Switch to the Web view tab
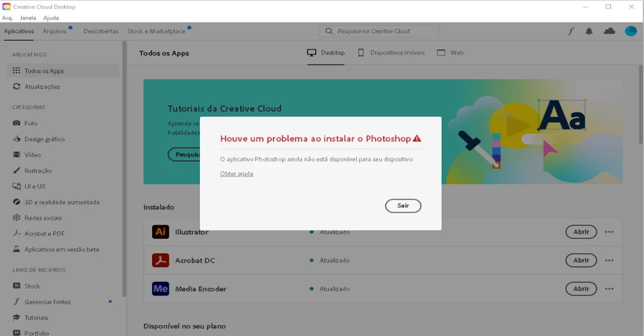The image size is (644, 336). click(450, 53)
